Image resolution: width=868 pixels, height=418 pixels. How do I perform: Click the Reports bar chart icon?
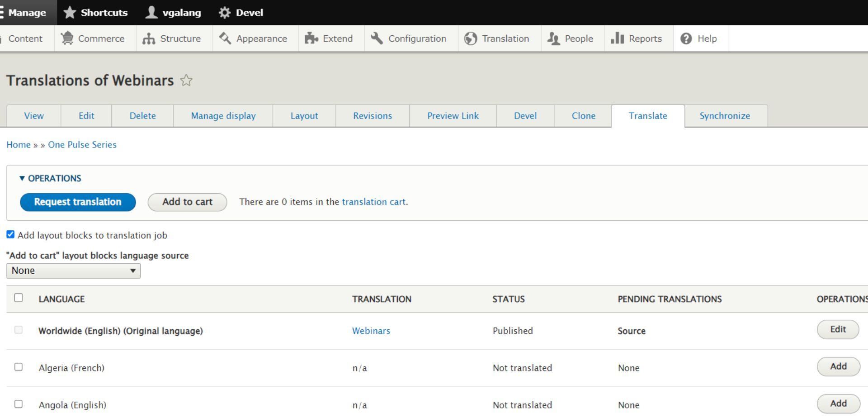pyautogui.click(x=618, y=38)
